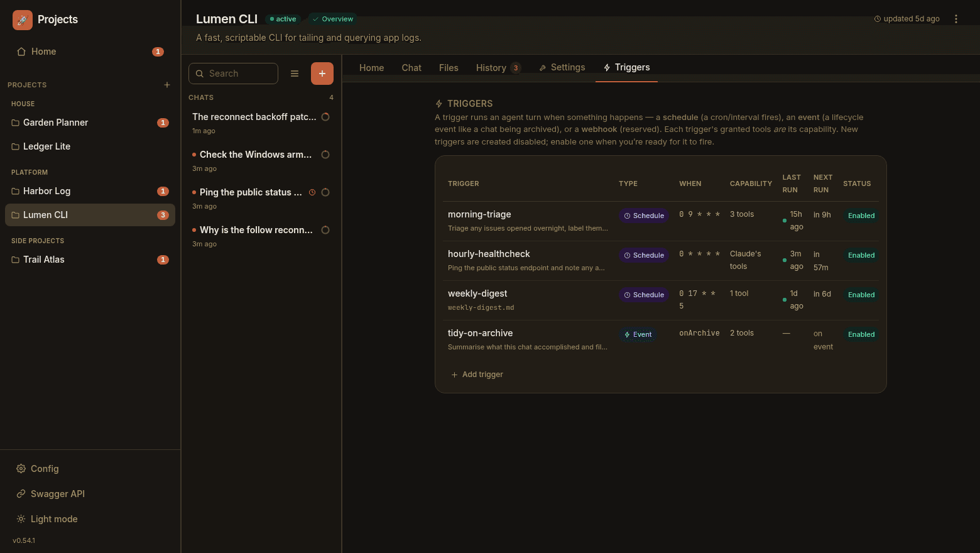Screen dimensions: 980x553
Task: Click status circle on Ping public status chat
Action: (x=325, y=192)
